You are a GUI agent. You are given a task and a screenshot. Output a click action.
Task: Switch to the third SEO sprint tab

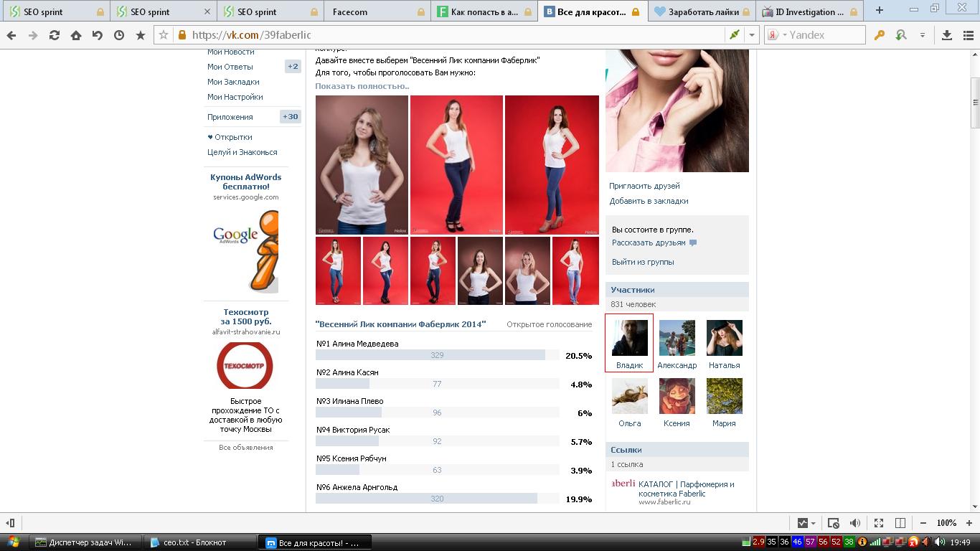[270, 11]
